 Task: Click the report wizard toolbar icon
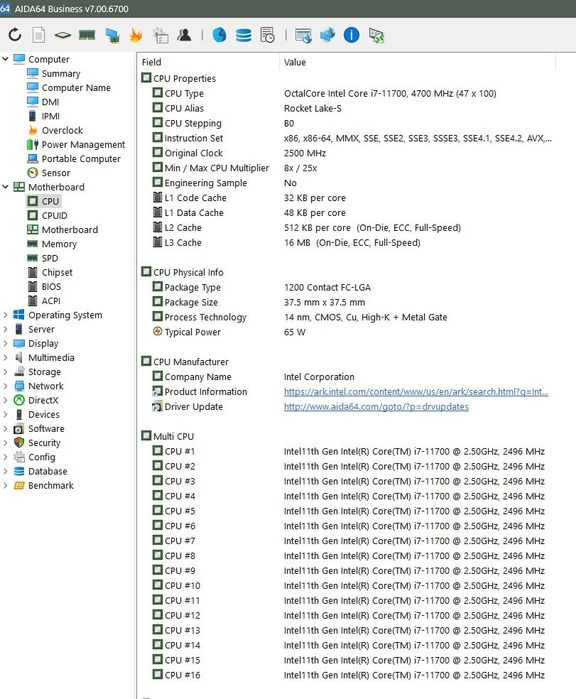160,35
